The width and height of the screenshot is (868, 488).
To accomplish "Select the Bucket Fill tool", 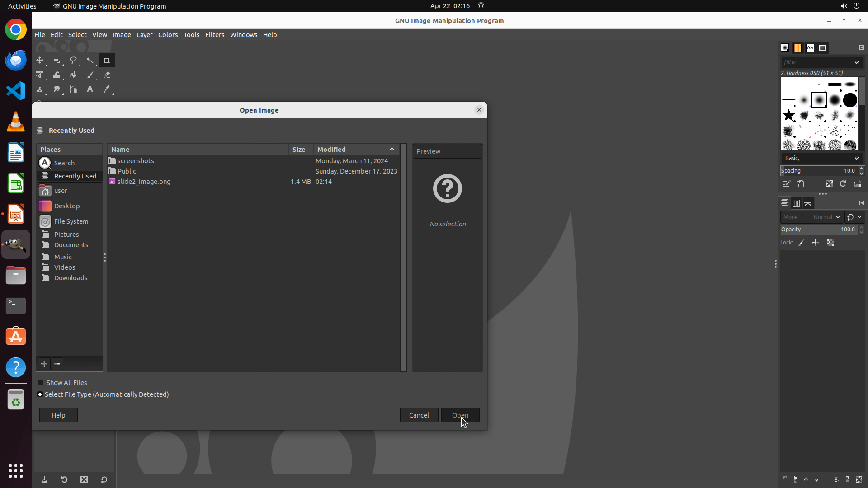I will tap(73, 75).
